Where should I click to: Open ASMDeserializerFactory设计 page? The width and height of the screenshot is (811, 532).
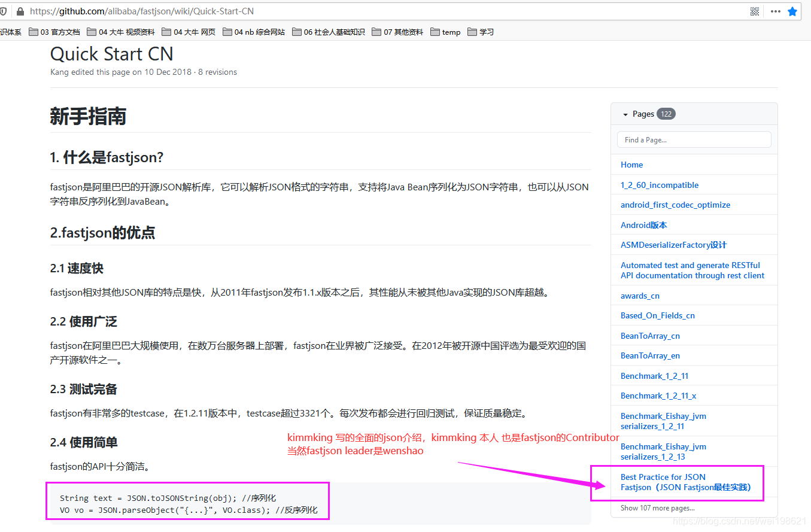click(673, 245)
